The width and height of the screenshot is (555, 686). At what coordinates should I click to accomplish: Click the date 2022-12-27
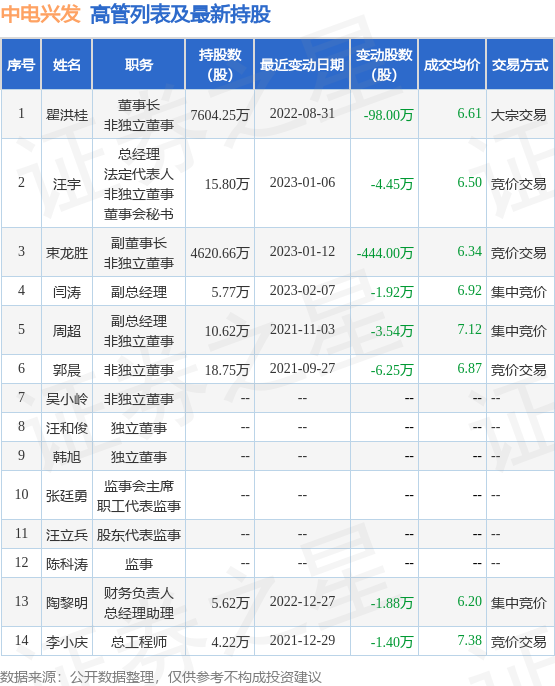302,602
